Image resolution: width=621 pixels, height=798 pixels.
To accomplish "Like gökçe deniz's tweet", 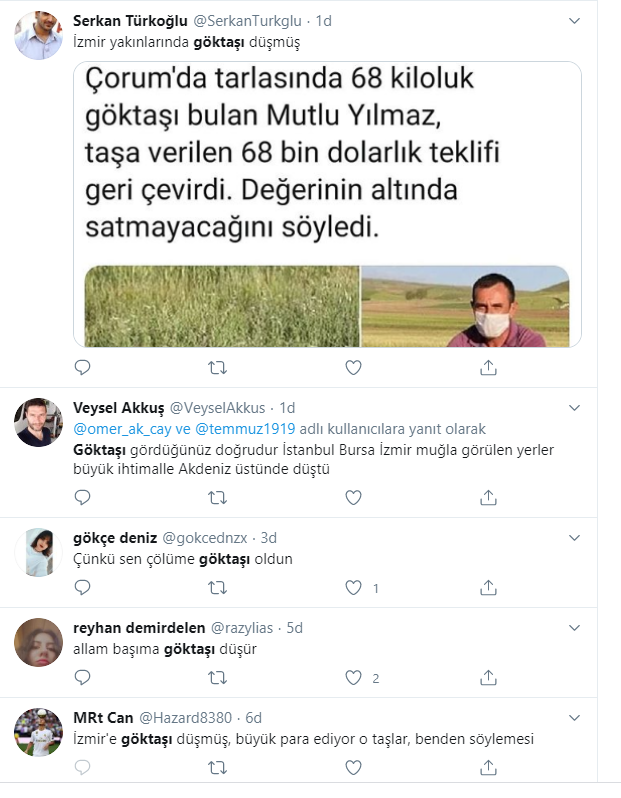I will (352, 588).
